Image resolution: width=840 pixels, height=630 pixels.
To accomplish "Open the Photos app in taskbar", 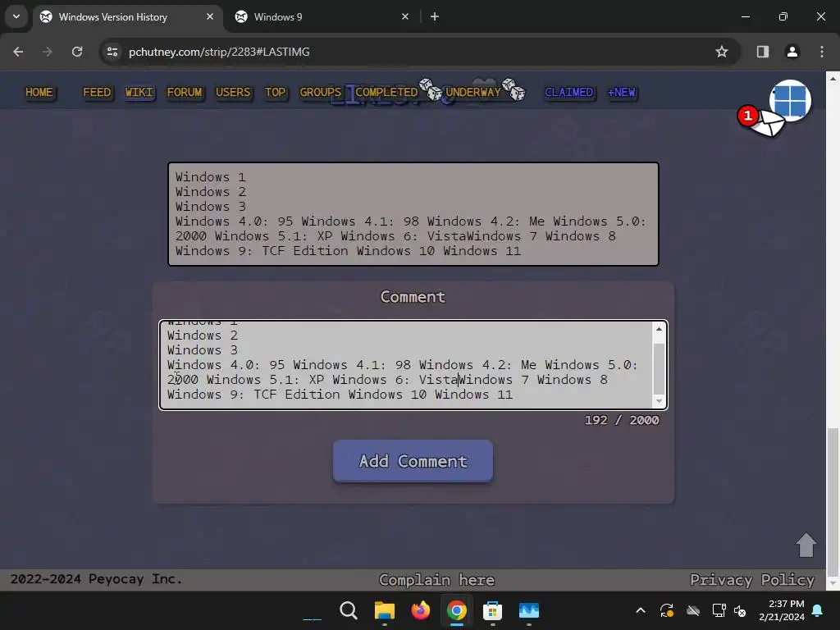I will [x=529, y=610].
